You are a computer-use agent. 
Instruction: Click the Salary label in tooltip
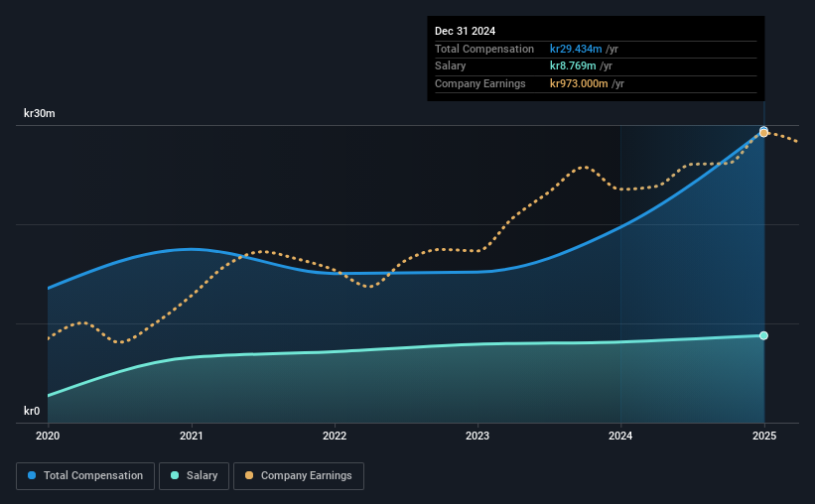[x=450, y=66]
